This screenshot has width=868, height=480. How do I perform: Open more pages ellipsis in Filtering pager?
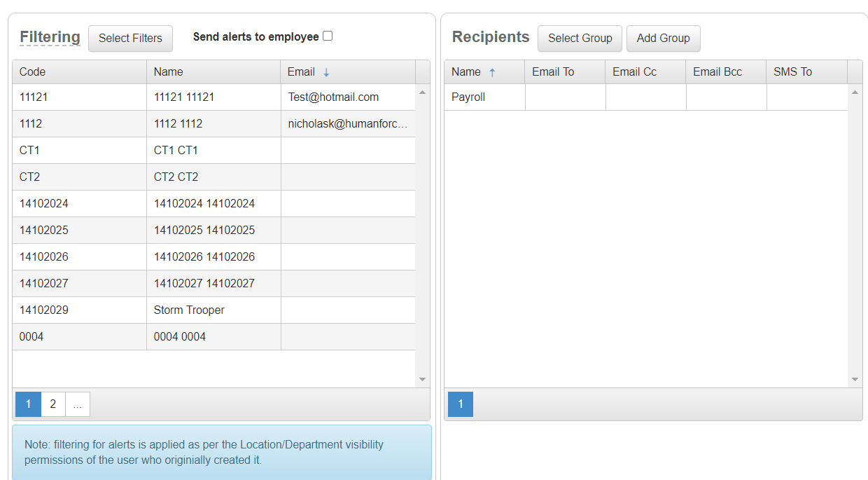(x=78, y=404)
